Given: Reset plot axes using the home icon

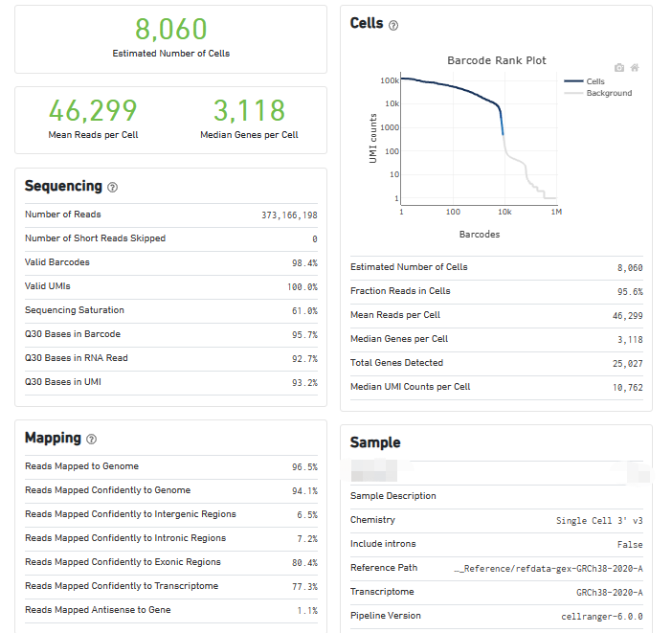Looking at the screenshot, I should (x=634, y=68).
